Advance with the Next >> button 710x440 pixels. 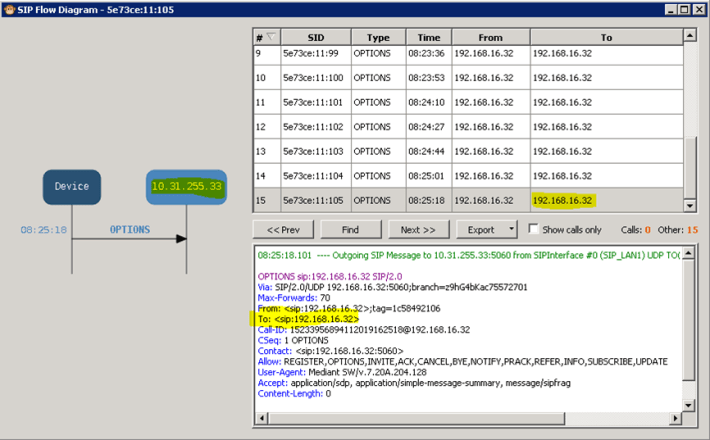[x=418, y=229]
